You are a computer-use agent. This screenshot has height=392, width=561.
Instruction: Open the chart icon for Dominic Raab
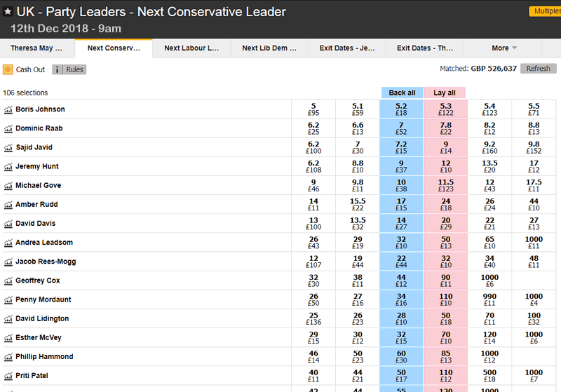(x=8, y=128)
